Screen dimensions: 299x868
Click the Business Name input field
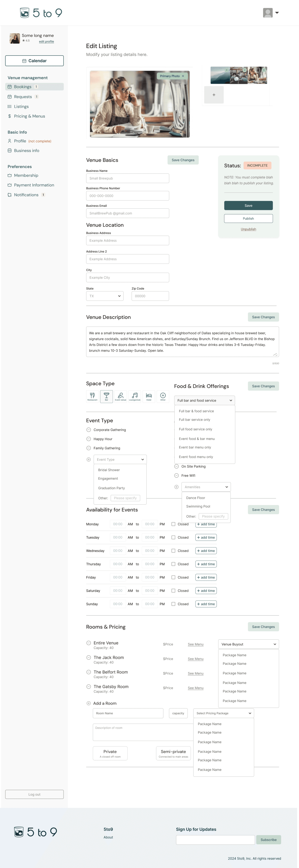127,178
